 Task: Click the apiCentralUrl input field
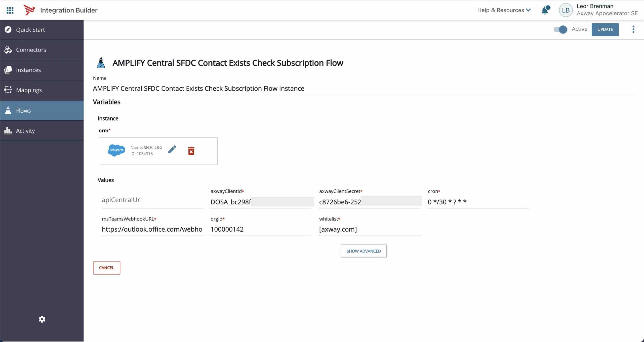click(x=152, y=200)
